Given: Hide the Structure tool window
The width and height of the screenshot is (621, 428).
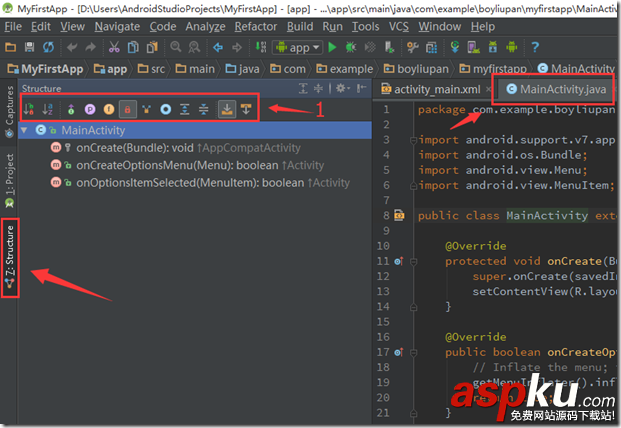Looking at the screenshot, I should [x=361, y=88].
